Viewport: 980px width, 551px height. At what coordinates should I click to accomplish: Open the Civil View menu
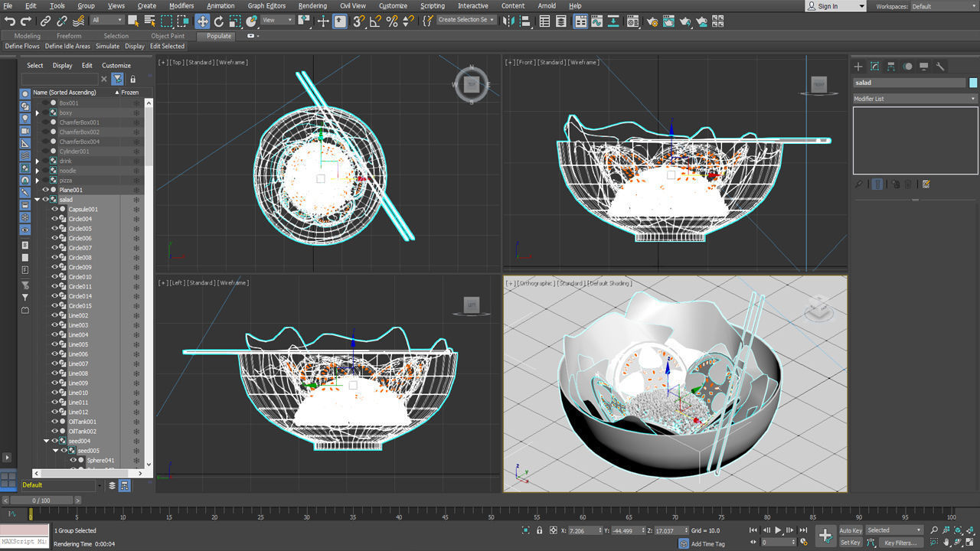pos(353,5)
